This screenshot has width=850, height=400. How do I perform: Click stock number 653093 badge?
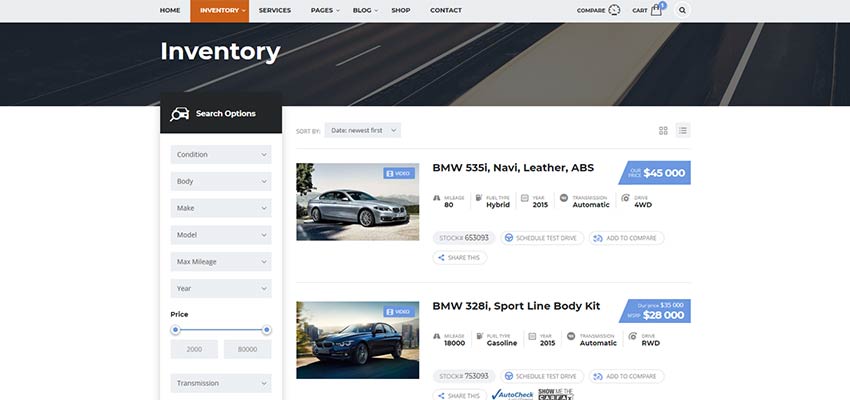tap(464, 238)
